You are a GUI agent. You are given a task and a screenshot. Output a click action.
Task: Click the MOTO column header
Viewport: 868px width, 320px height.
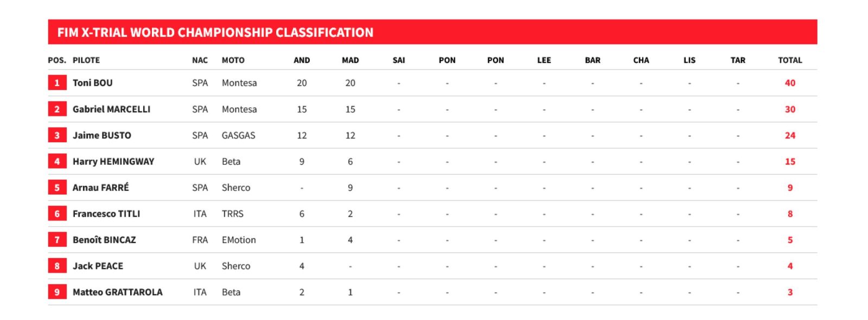click(233, 60)
